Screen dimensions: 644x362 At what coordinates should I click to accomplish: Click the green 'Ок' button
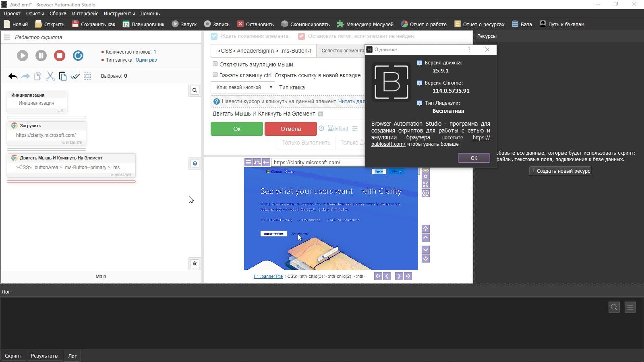pyautogui.click(x=237, y=129)
